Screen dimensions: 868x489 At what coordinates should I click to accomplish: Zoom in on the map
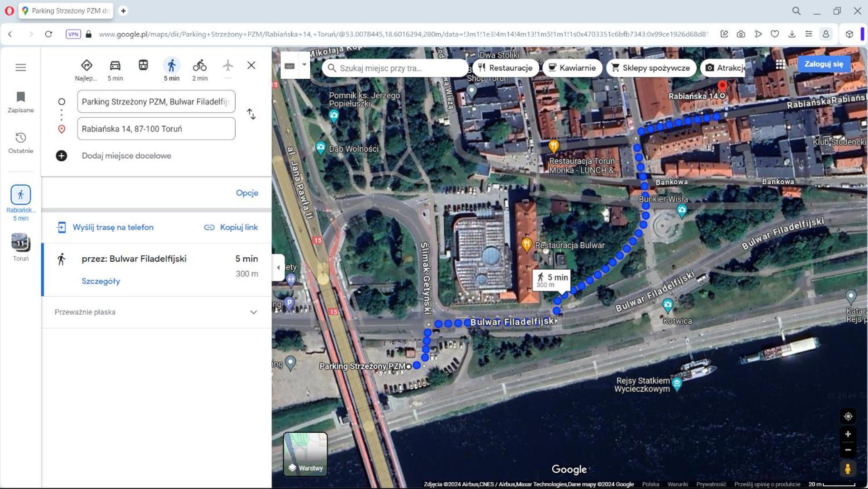point(848,434)
